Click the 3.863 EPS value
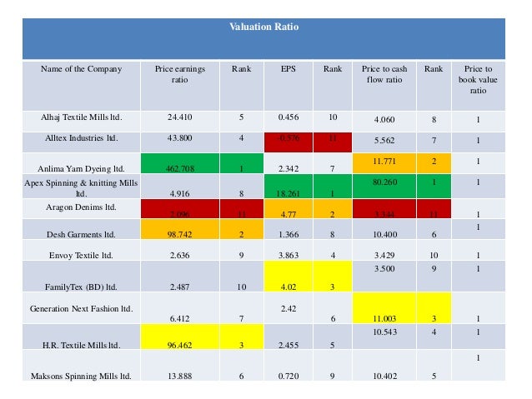Image resolution: width=532 pixels, height=399 pixels. (289, 255)
